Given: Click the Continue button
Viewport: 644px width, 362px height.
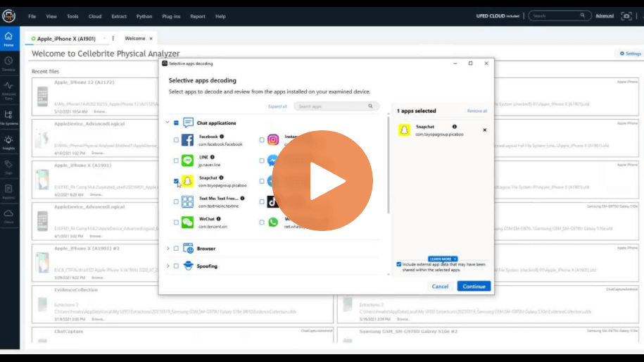Looking at the screenshot, I should point(474,287).
